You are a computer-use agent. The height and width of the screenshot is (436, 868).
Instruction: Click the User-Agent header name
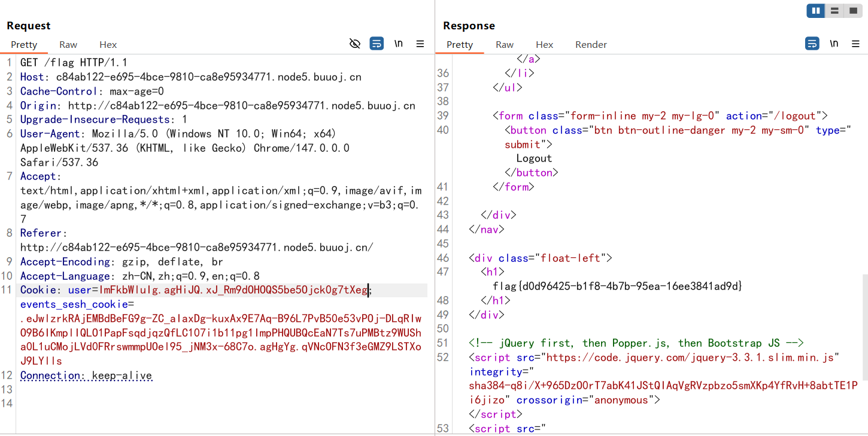tap(53, 134)
